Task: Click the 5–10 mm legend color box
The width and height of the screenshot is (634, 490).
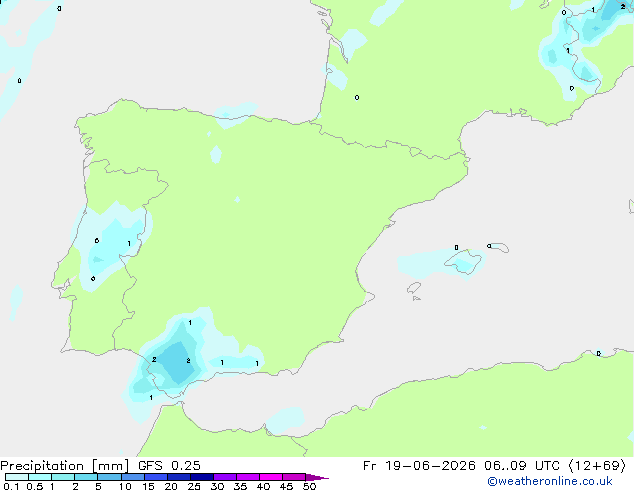Action: coord(109,477)
